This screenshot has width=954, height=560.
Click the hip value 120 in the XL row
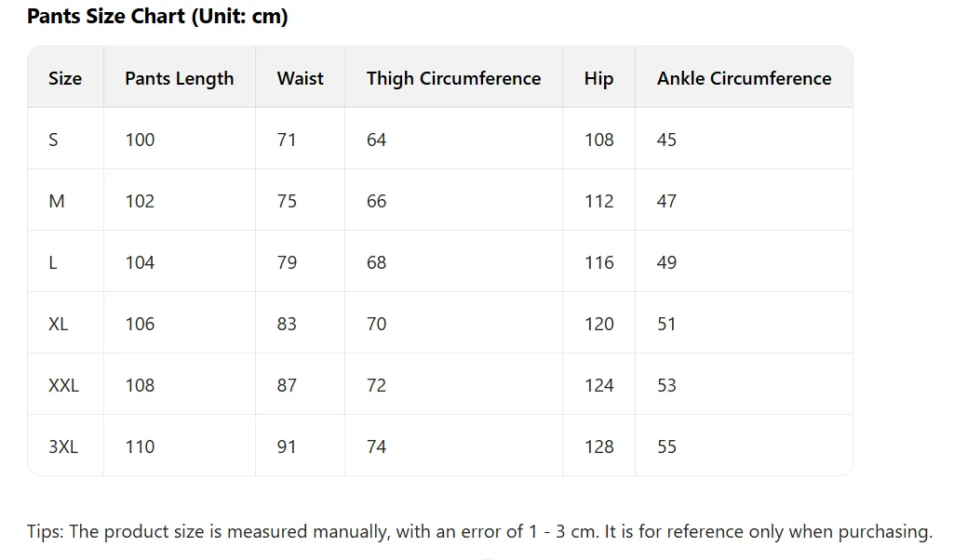click(599, 324)
